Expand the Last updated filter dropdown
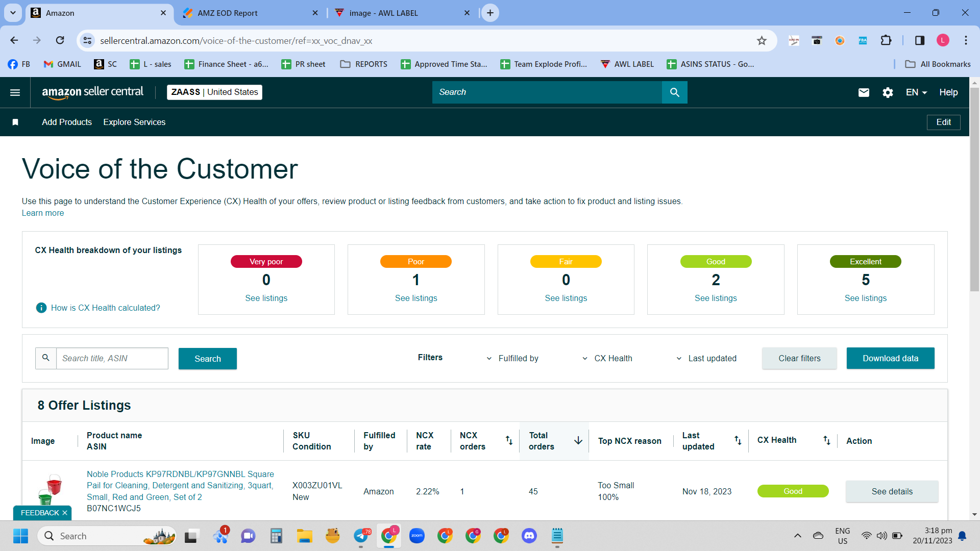The width and height of the screenshot is (980, 551). pyautogui.click(x=706, y=358)
